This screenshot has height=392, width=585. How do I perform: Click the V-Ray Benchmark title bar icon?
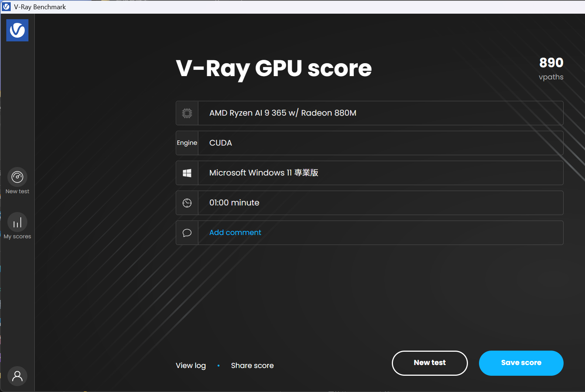coord(7,7)
